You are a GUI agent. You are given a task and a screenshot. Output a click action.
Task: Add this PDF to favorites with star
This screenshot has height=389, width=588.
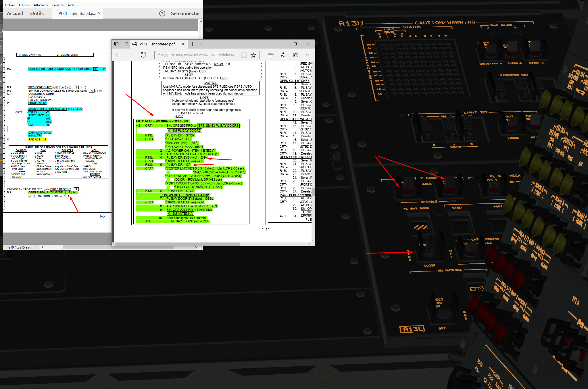253,55
